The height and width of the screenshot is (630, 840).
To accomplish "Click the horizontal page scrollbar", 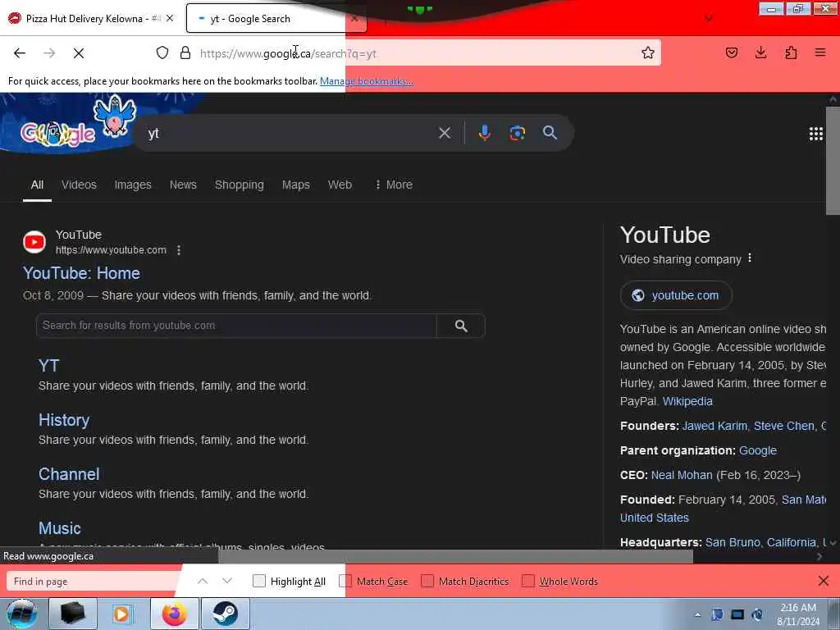I will (455, 556).
